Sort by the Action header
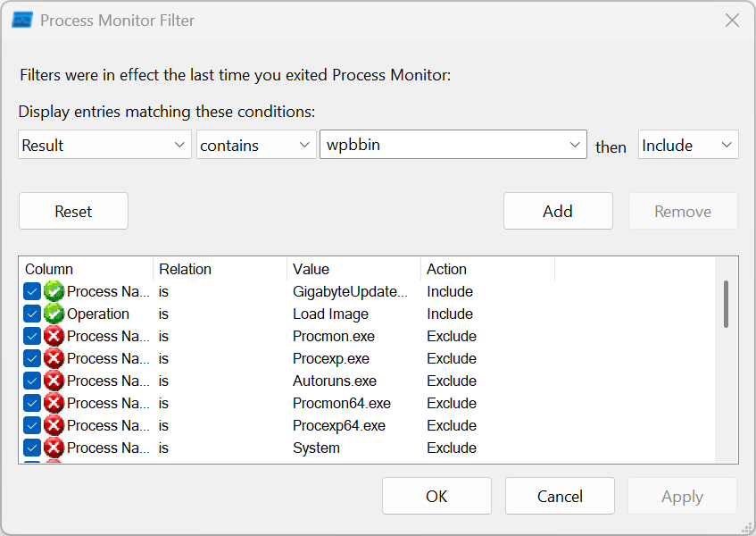Image resolution: width=756 pixels, height=536 pixels. tap(488, 269)
